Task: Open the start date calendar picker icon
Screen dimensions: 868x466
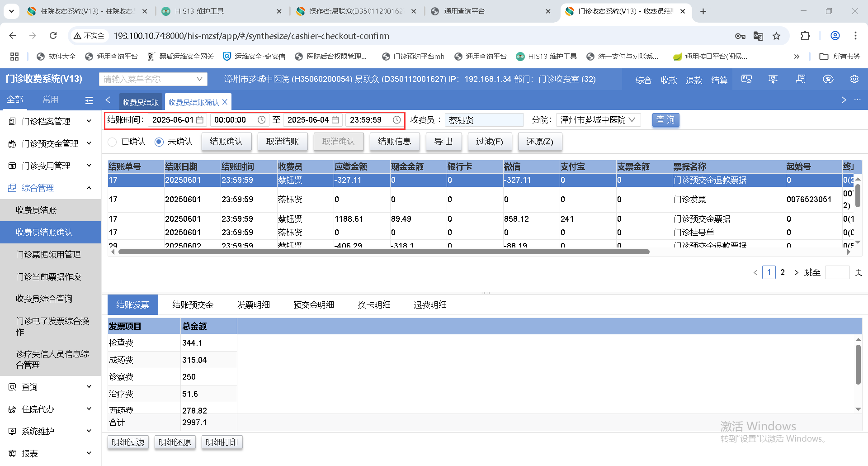Action: coord(200,120)
